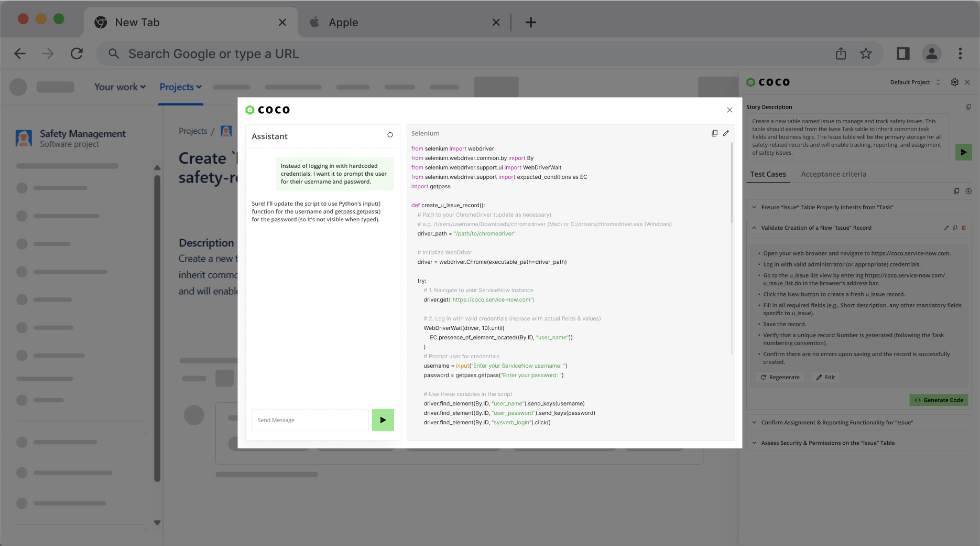Copy the Story Description text

coord(968,107)
